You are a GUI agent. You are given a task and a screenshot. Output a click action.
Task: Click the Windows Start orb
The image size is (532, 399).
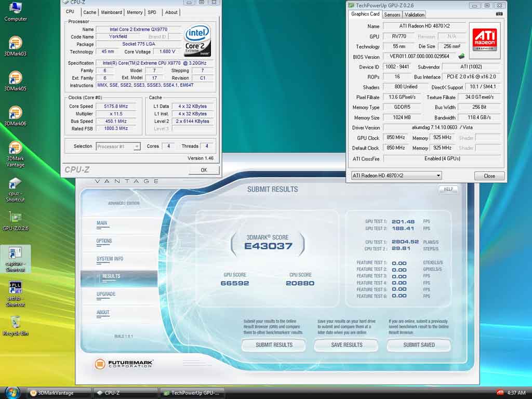click(12, 393)
